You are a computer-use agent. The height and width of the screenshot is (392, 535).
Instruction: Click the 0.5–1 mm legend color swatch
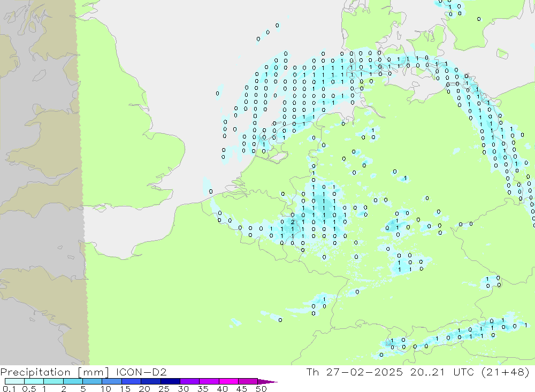pos(34,381)
